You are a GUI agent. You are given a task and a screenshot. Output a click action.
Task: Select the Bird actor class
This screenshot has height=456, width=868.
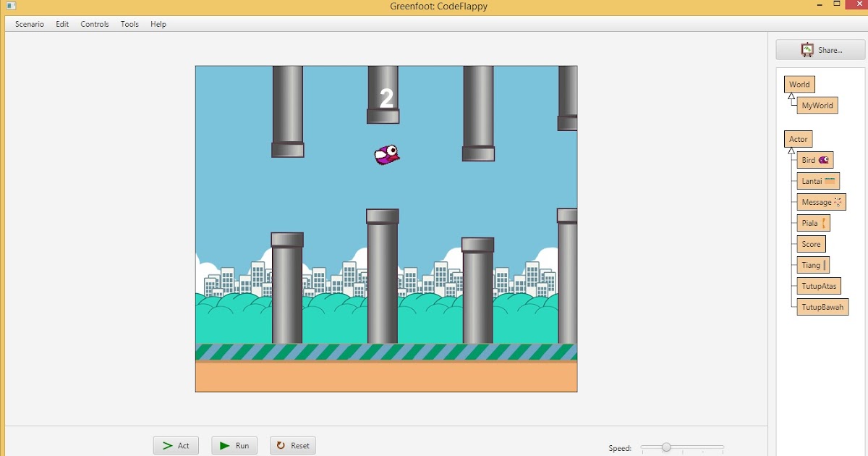pyautogui.click(x=815, y=160)
